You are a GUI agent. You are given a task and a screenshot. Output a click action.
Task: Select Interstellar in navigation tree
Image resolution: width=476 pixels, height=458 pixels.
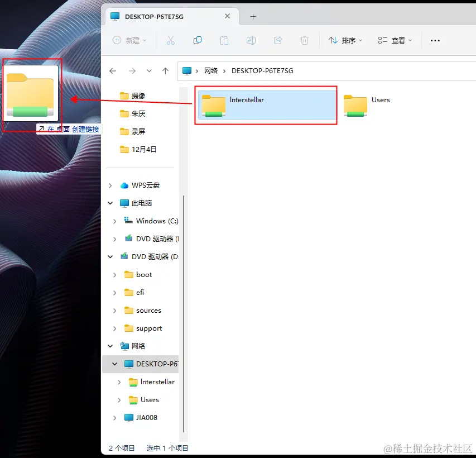point(152,382)
